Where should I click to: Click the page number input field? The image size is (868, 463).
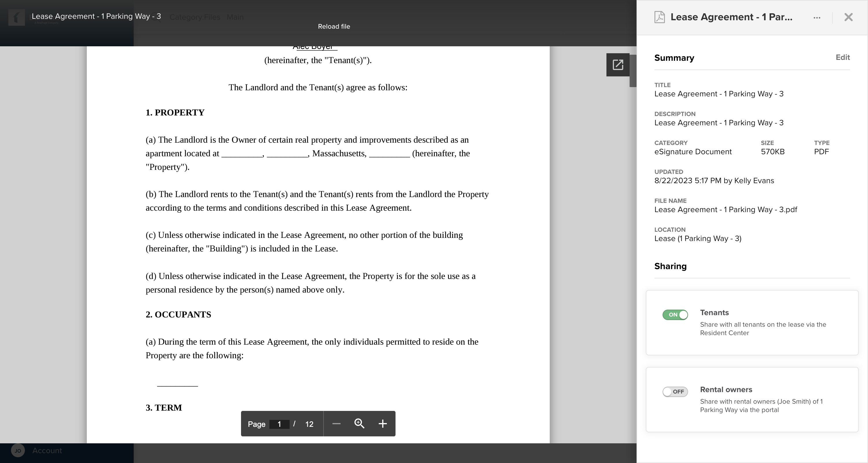click(279, 424)
